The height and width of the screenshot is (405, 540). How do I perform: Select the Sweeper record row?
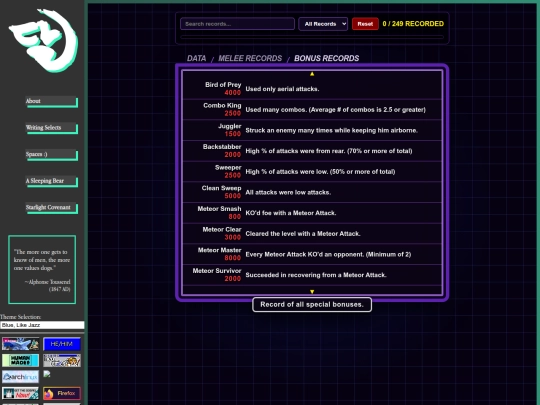tap(312, 172)
